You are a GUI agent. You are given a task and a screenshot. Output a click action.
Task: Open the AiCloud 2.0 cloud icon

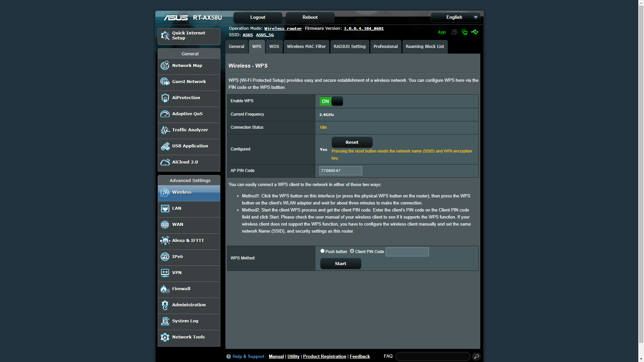point(165,162)
